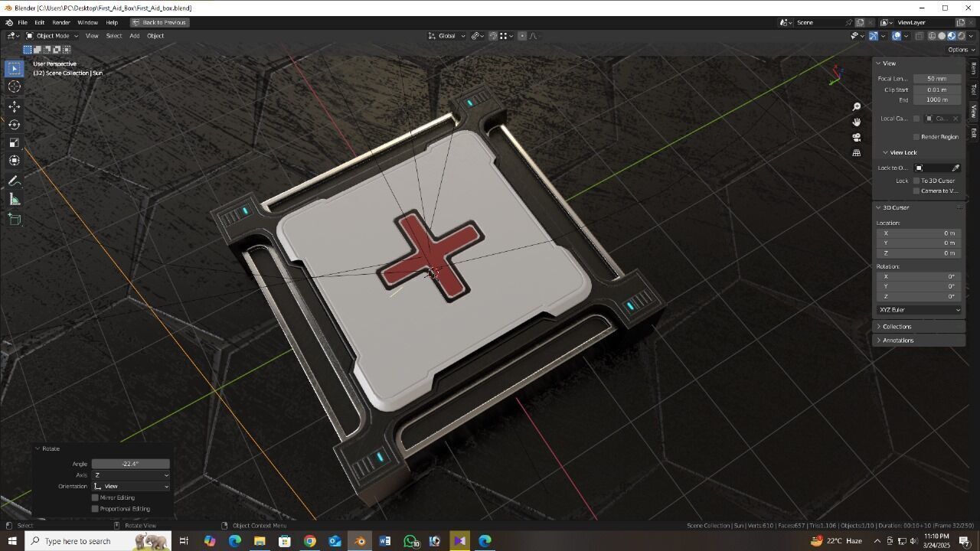
Task: Enable Lock To 3D Cursor checkbox
Action: (916, 181)
